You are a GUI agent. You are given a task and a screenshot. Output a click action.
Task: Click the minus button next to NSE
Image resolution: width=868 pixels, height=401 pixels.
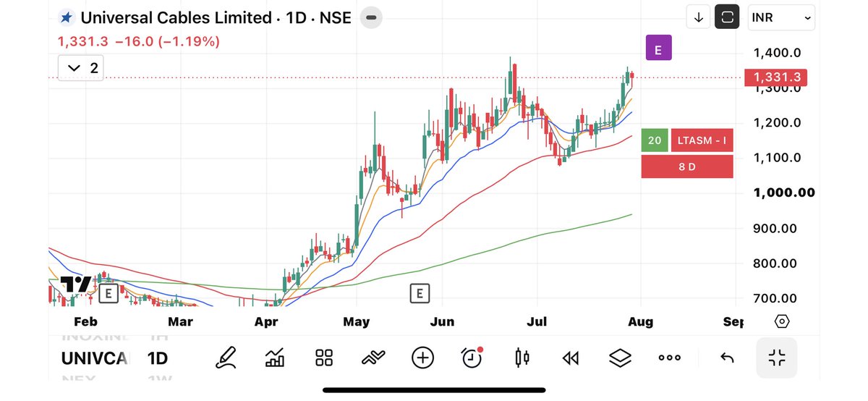pos(371,17)
